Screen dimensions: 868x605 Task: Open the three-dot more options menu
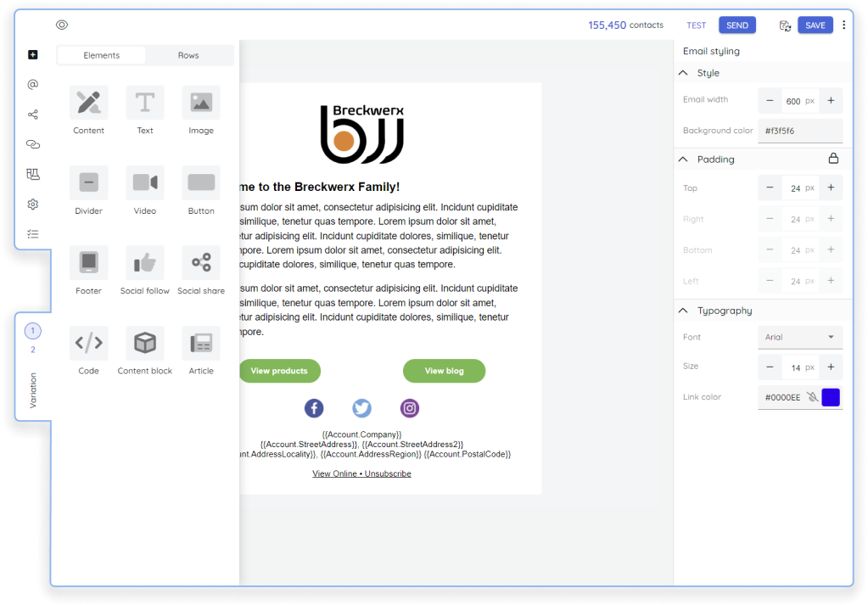(x=843, y=25)
